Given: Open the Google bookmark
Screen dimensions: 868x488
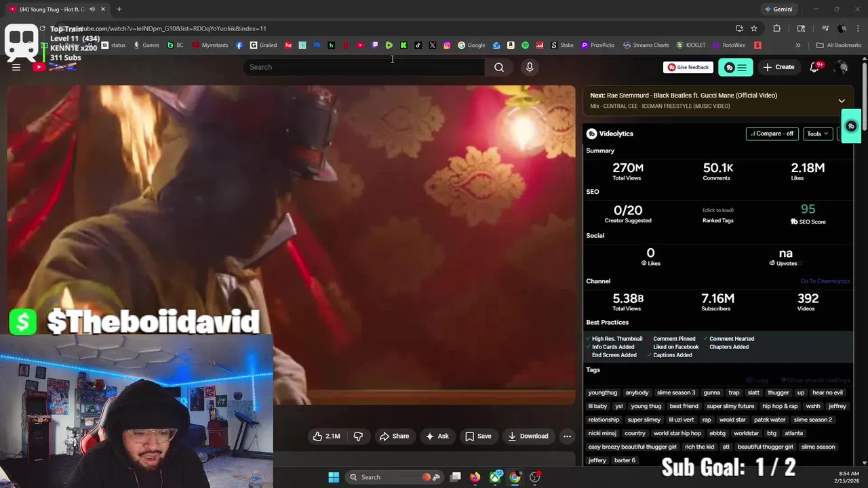Looking at the screenshot, I should tap(471, 45).
